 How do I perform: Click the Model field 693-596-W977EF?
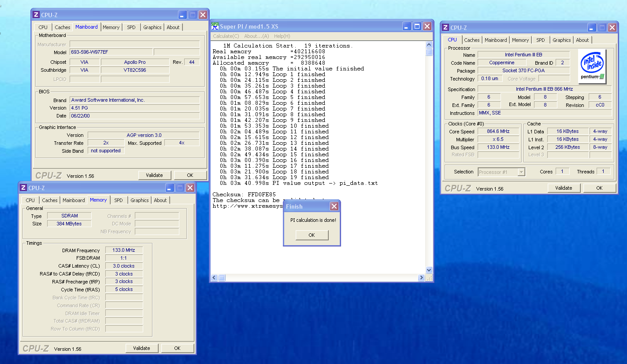click(111, 52)
